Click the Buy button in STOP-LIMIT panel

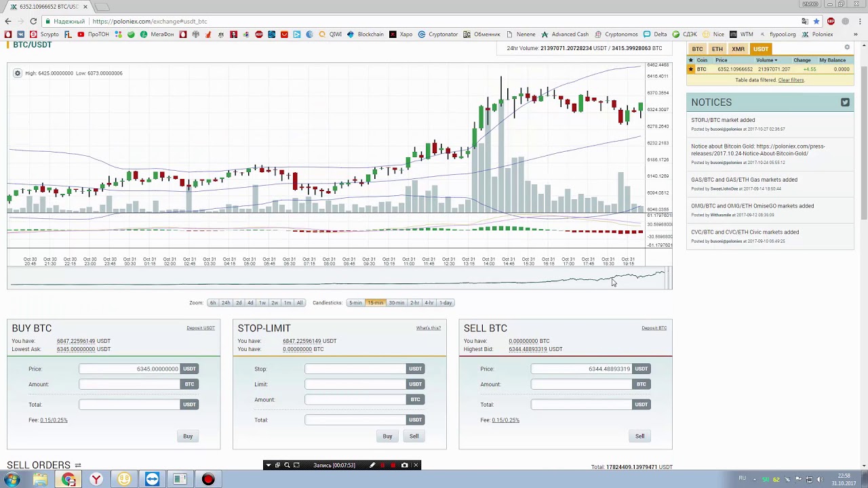click(387, 436)
